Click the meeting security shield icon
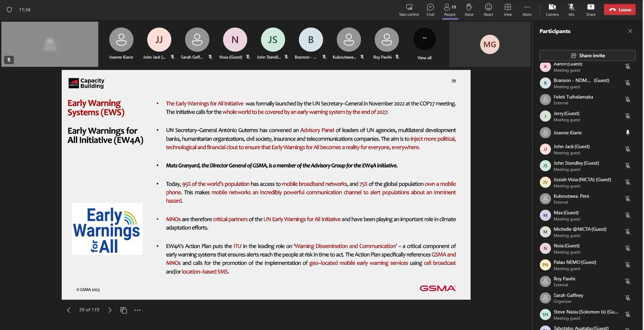Image resolution: width=644 pixels, height=330 pixels. click(x=9, y=10)
